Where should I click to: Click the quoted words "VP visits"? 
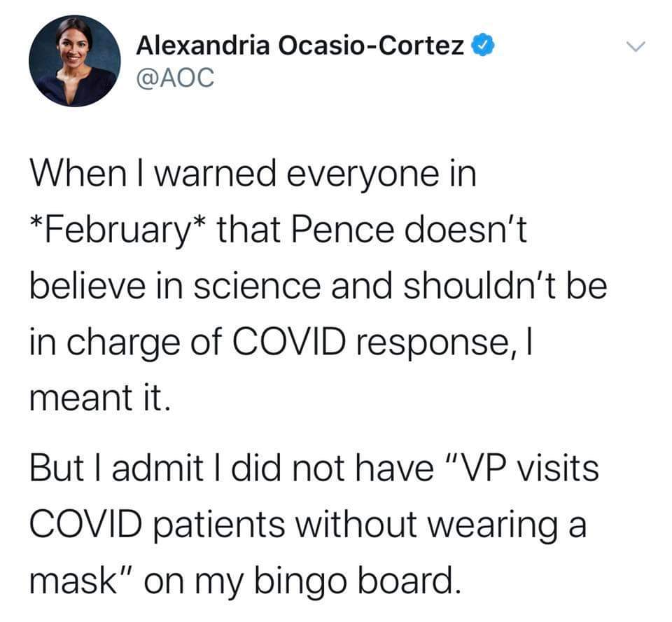click(528, 468)
